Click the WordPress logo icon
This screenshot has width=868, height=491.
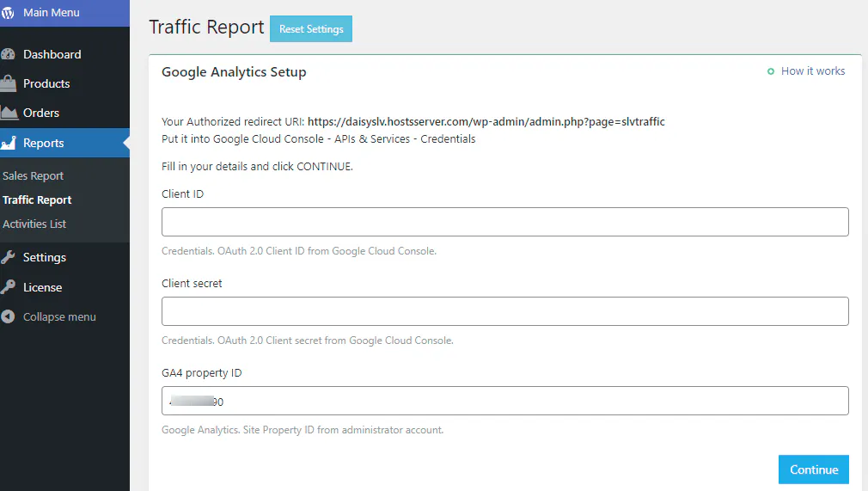coord(9,13)
